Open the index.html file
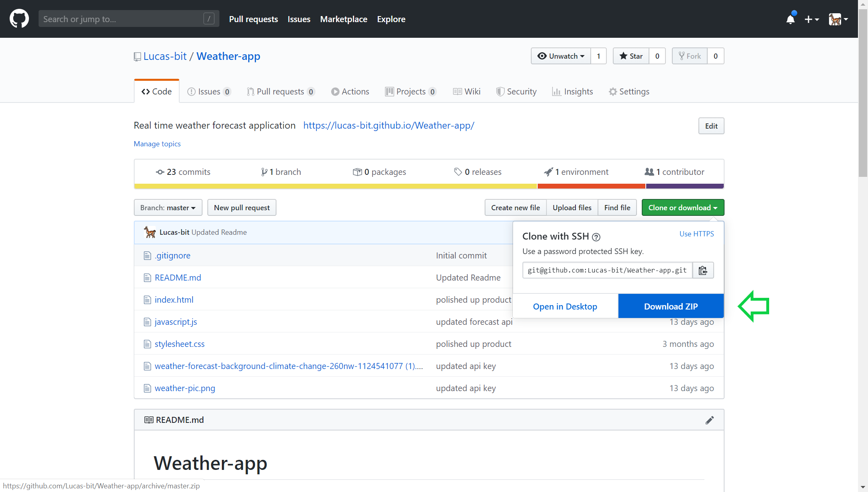868x492 pixels. tap(174, 299)
